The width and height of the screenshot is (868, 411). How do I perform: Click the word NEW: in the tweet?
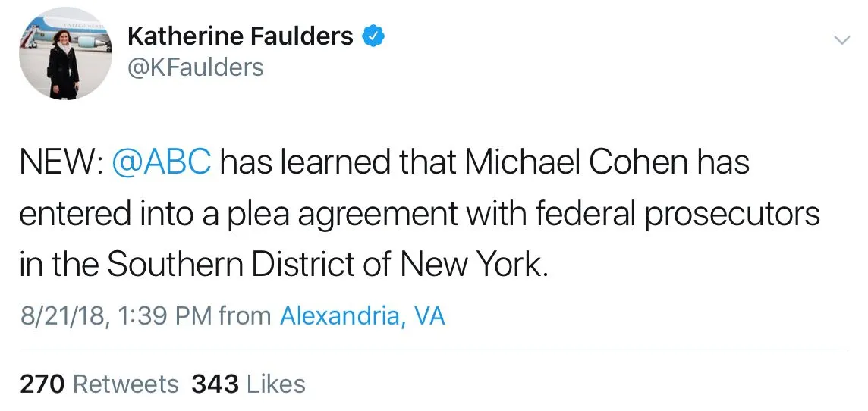coord(61,162)
